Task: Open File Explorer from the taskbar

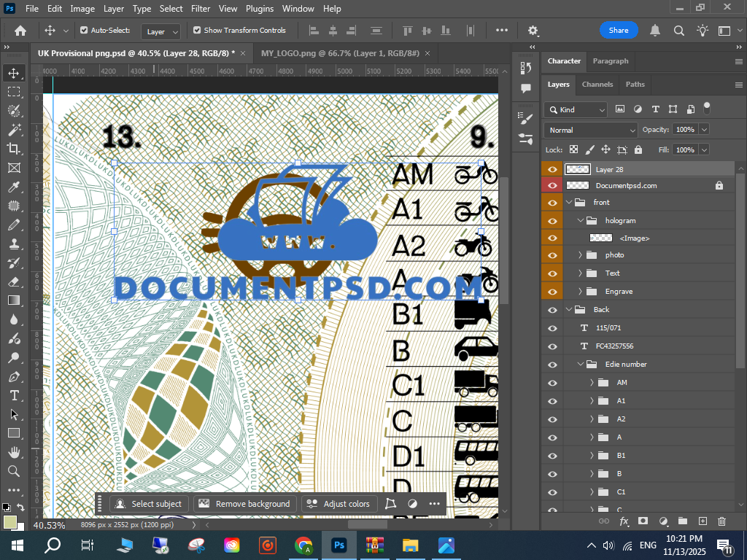Action: click(411, 545)
